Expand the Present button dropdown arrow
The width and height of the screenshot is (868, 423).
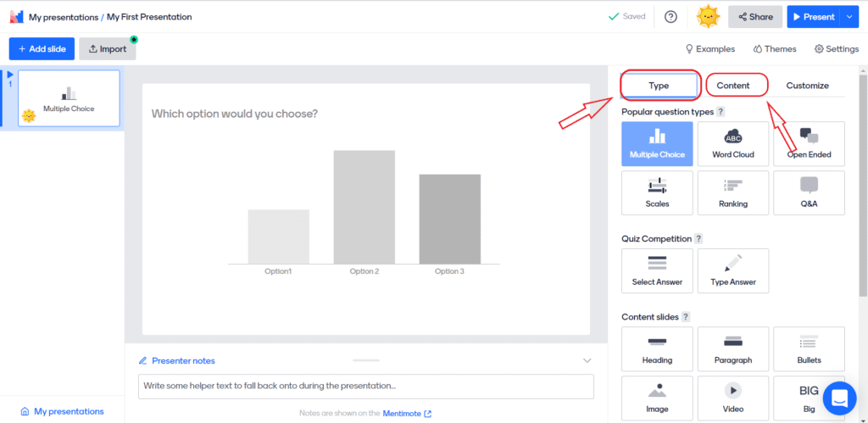pos(850,17)
